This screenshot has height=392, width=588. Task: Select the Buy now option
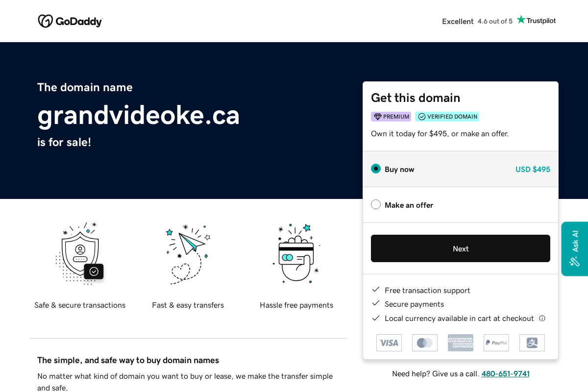375,168
